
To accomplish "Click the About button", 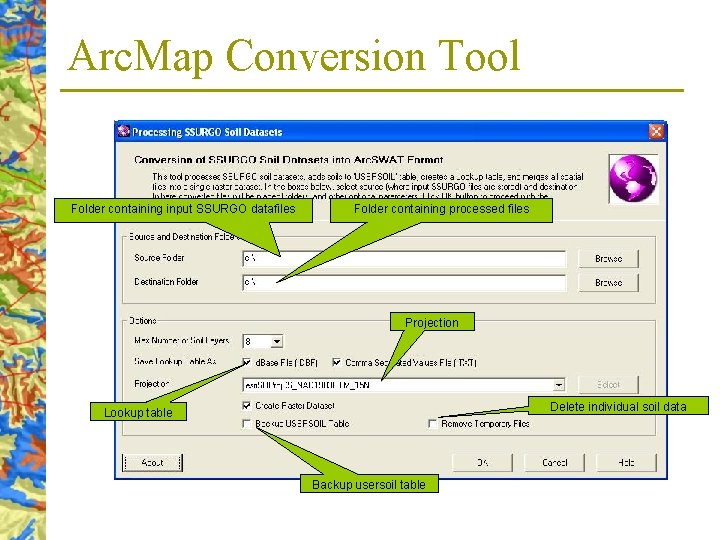I will coord(152,462).
